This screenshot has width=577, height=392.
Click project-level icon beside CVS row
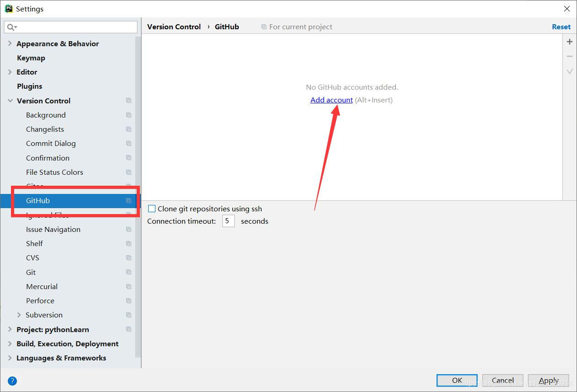click(129, 258)
